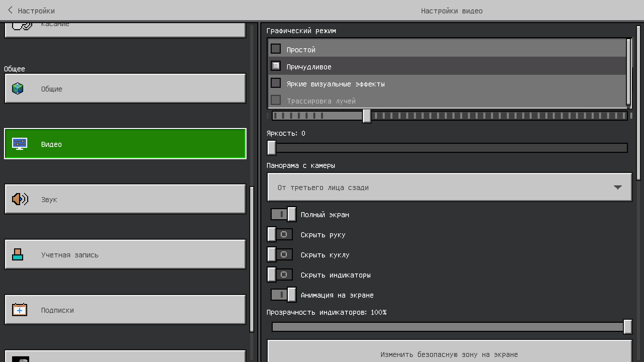644x362 pixels.
Task: Toggle the Скрыть руку switch
Action: [280, 235]
